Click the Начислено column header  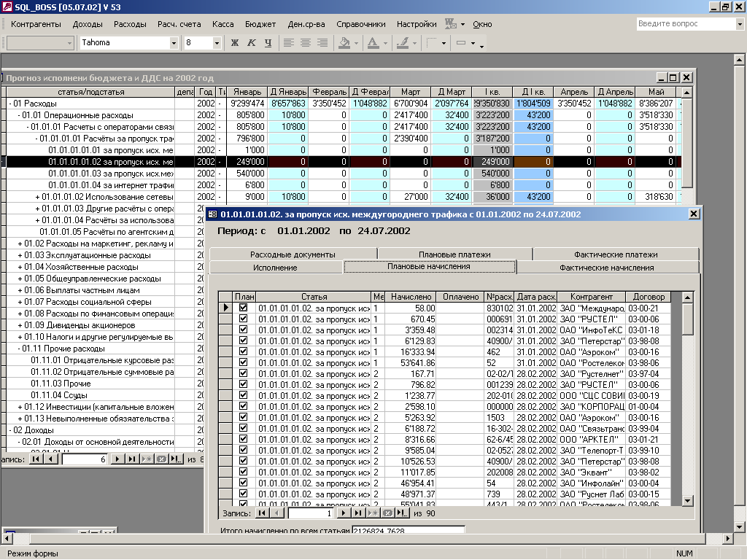pyautogui.click(x=411, y=297)
